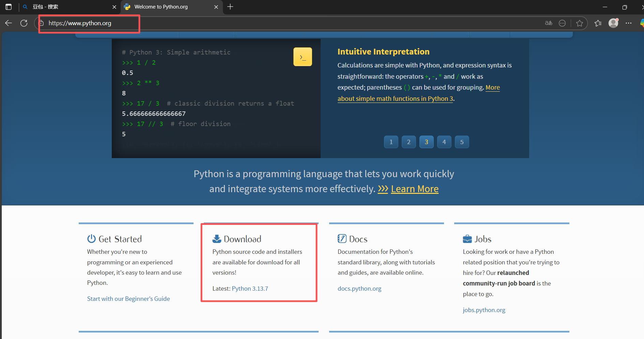Show slide 1 of the code carousel
This screenshot has height=339, width=644.
[x=391, y=142]
